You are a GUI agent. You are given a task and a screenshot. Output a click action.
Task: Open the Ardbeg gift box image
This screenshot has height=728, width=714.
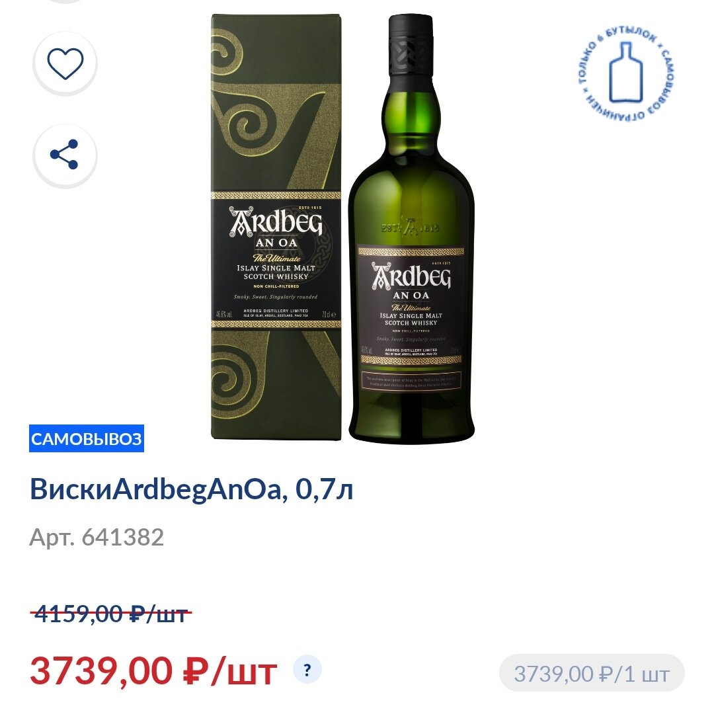[x=276, y=227]
